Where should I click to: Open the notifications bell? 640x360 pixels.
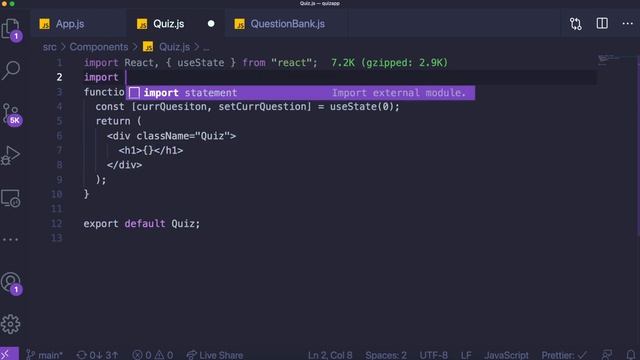point(631,355)
